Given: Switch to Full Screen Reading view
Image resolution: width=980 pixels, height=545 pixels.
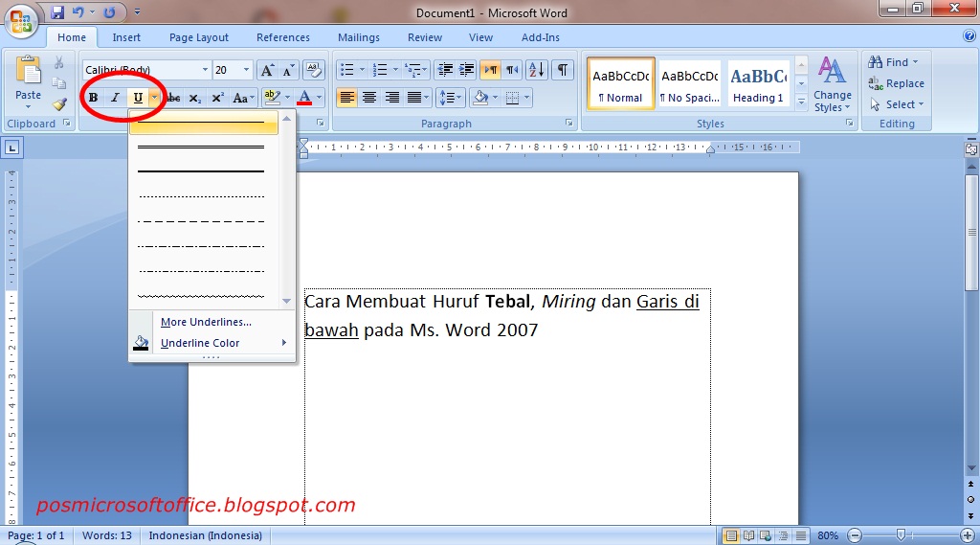Looking at the screenshot, I should pos(748,535).
